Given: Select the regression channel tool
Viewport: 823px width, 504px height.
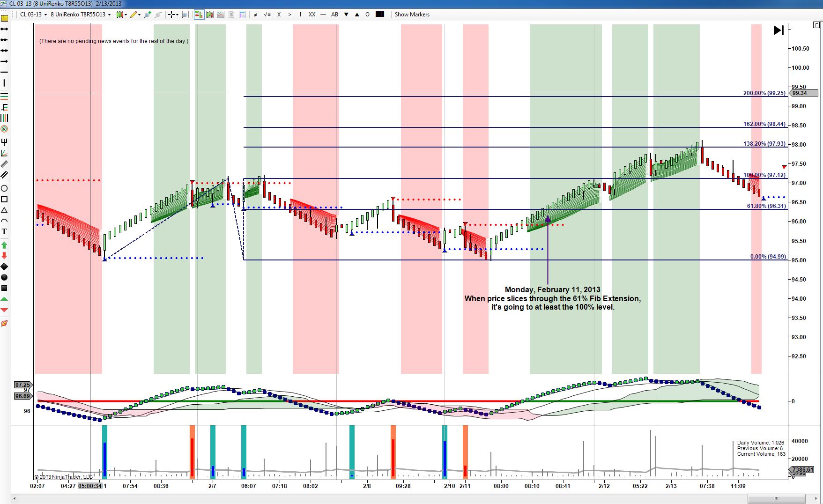Looking at the screenshot, I should click(4, 164).
